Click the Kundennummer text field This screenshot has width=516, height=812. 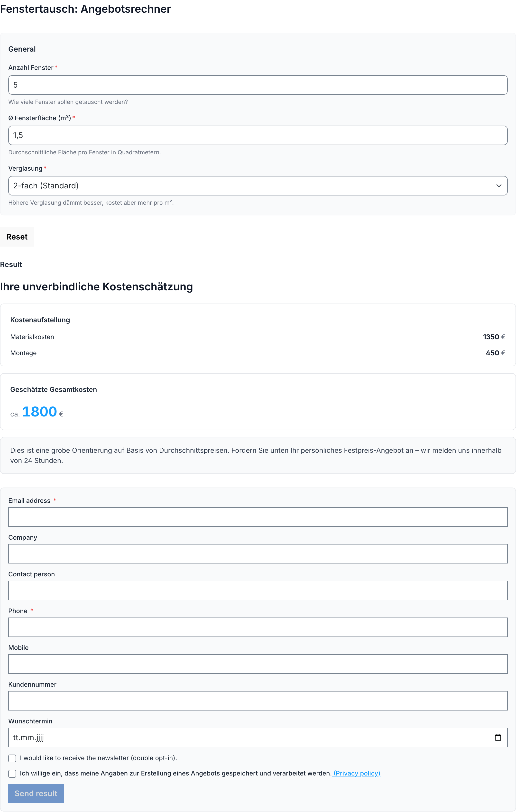coord(258,701)
